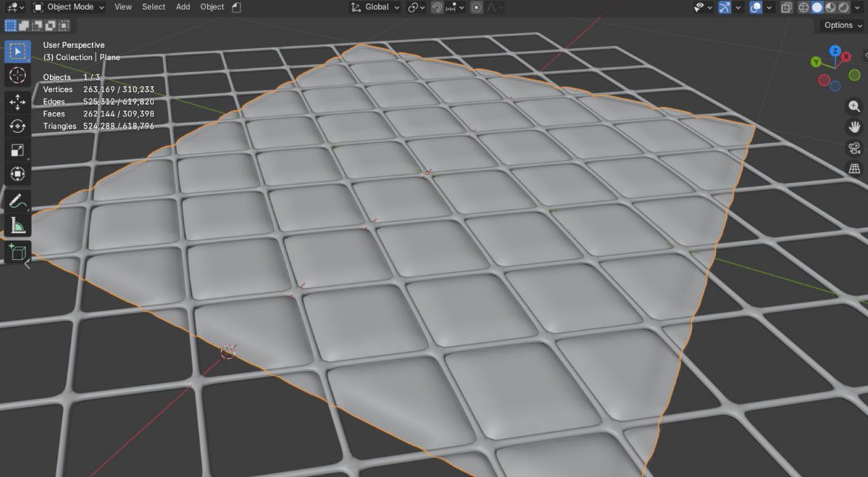Click the Pan view hand icon
Screen dimensions: 868x477
pos(854,127)
